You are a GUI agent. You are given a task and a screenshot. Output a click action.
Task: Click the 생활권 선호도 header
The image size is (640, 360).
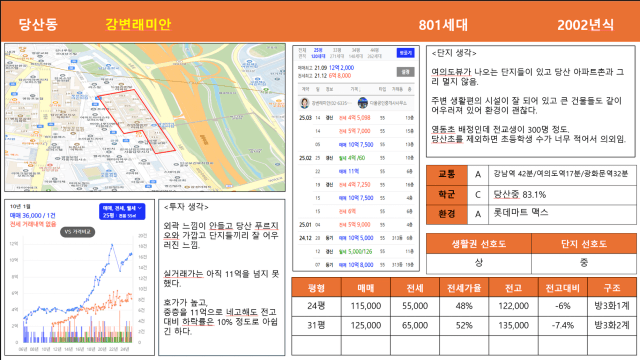point(479,244)
